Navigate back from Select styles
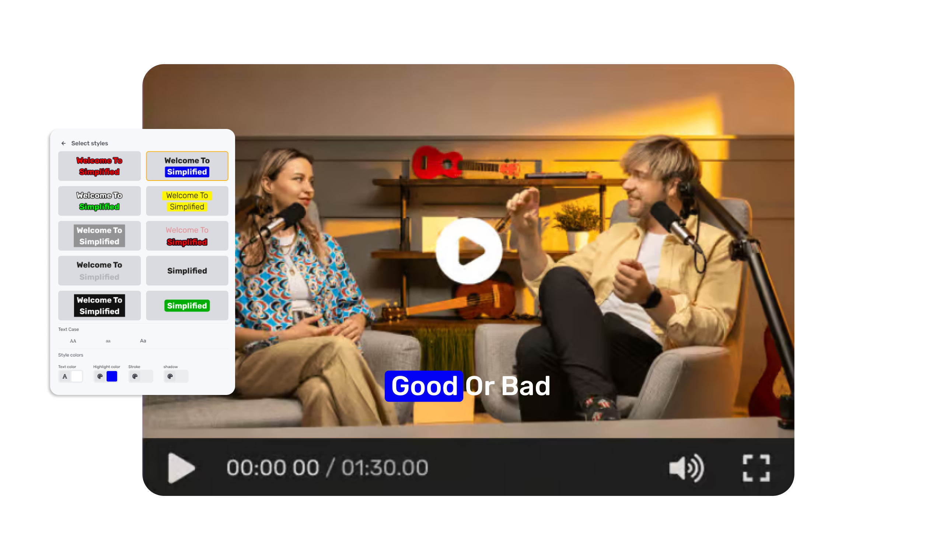This screenshot has width=936, height=560. click(x=63, y=143)
